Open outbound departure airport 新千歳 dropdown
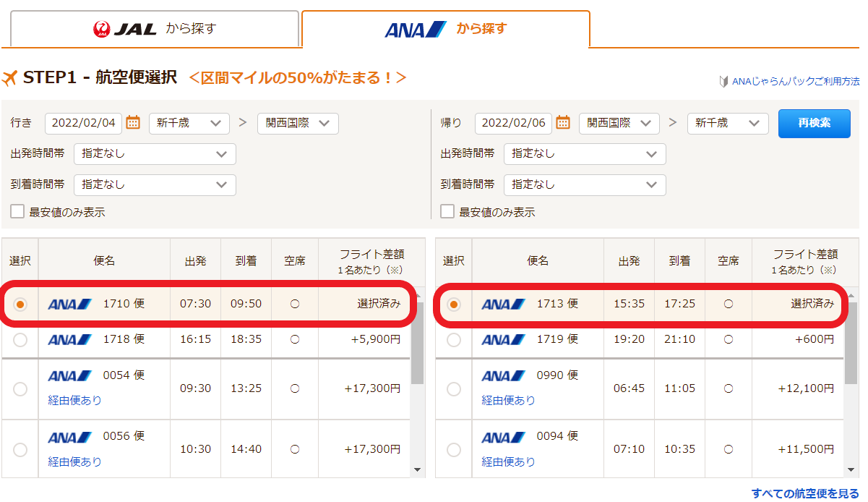868x502 pixels. click(189, 123)
